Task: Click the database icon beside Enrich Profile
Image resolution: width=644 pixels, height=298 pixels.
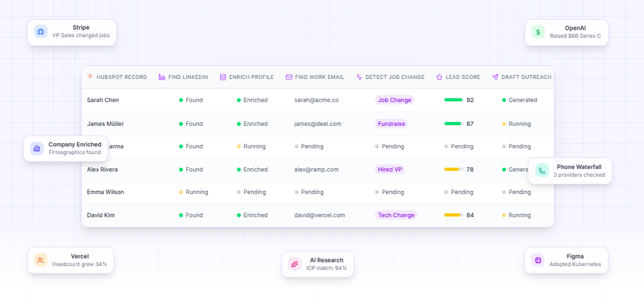Action: coord(223,77)
